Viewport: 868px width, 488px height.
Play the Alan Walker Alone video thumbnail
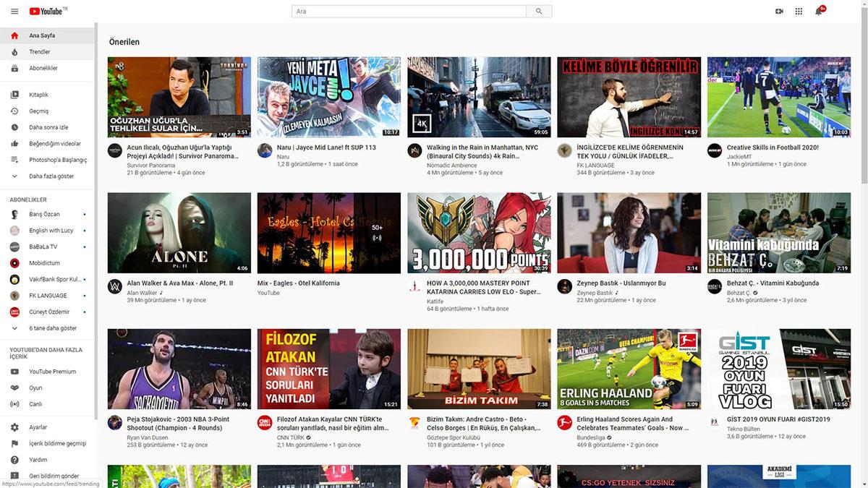[x=179, y=233]
